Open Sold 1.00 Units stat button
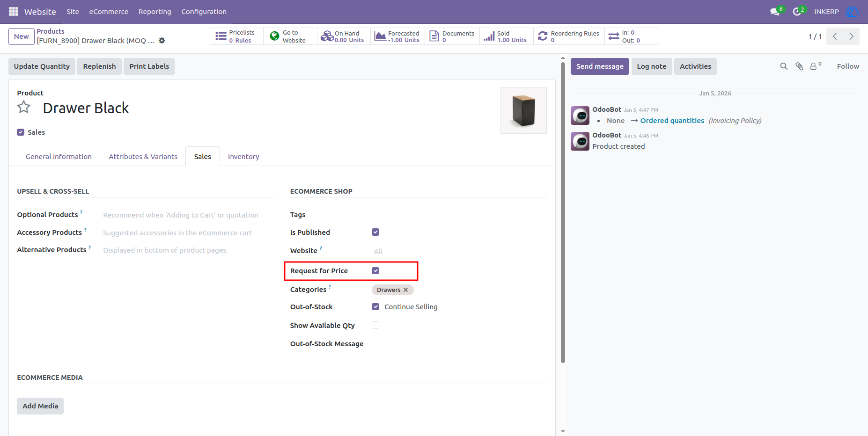Screen dimensions: 868x436 click(507, 36)
